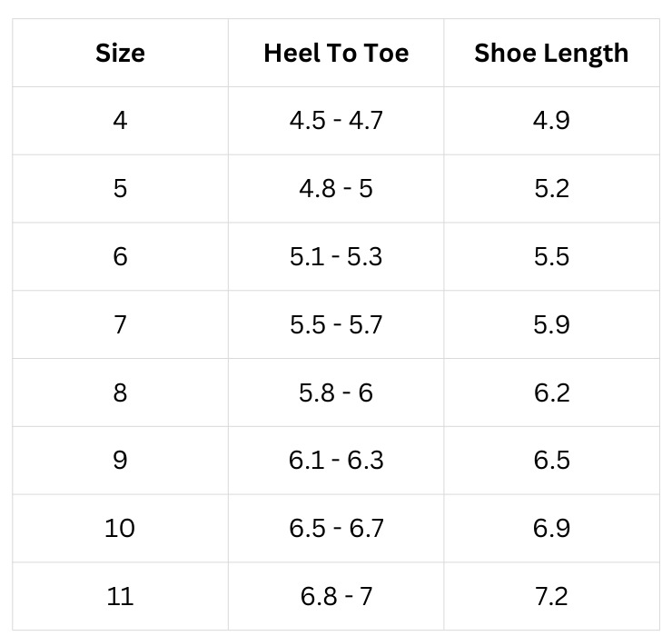Click the 6.8 - 7 heel measurement

(336, 596)
